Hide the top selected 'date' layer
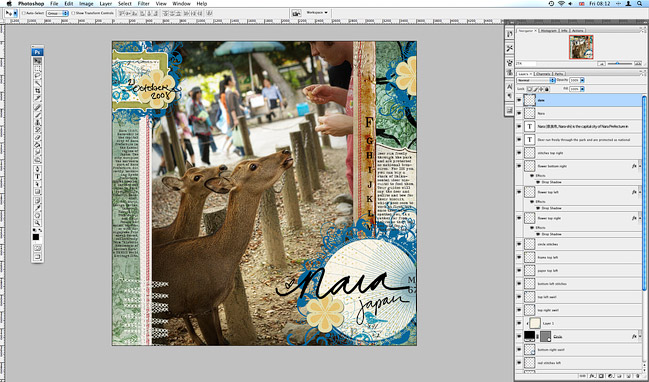649x382 pixels. coord(519,100)
